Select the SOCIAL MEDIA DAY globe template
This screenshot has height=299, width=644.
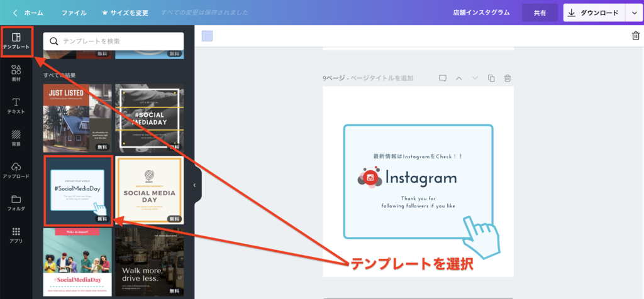pos(149,190)
